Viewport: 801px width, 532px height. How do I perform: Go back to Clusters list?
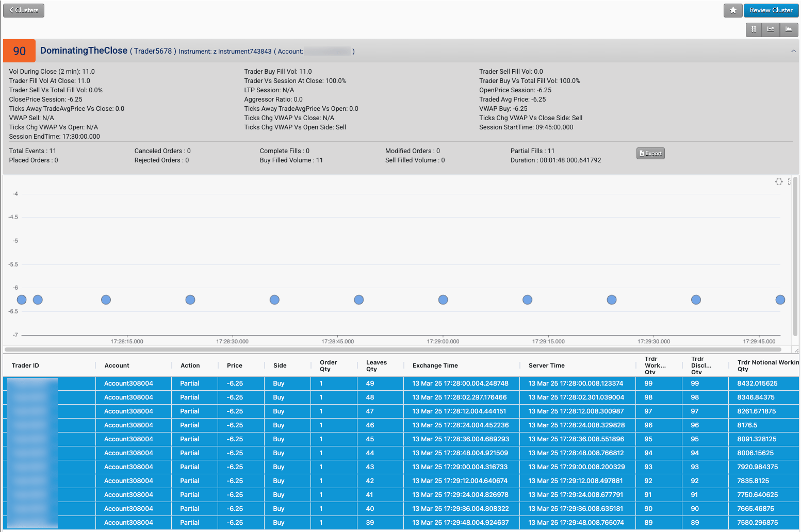pyautogui.click(x=24, y=10)
